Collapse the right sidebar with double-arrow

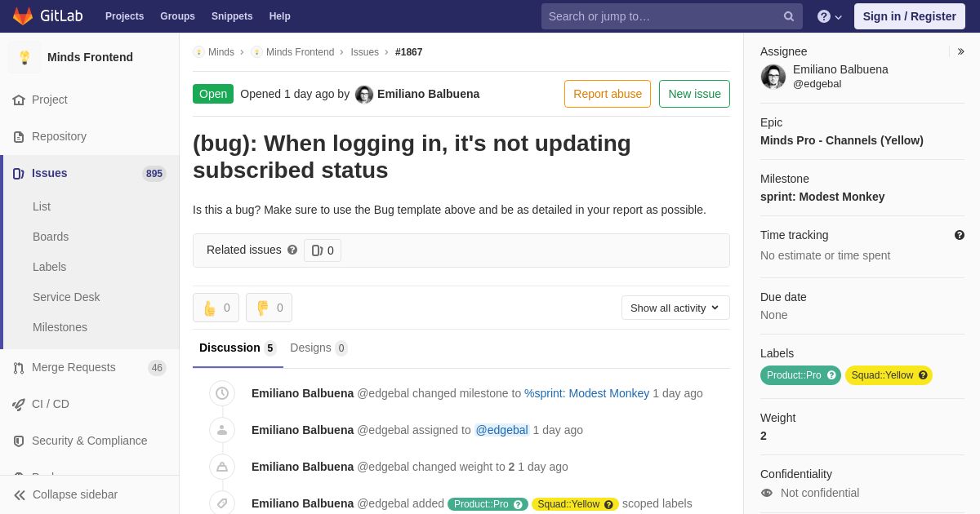point(960,51)
